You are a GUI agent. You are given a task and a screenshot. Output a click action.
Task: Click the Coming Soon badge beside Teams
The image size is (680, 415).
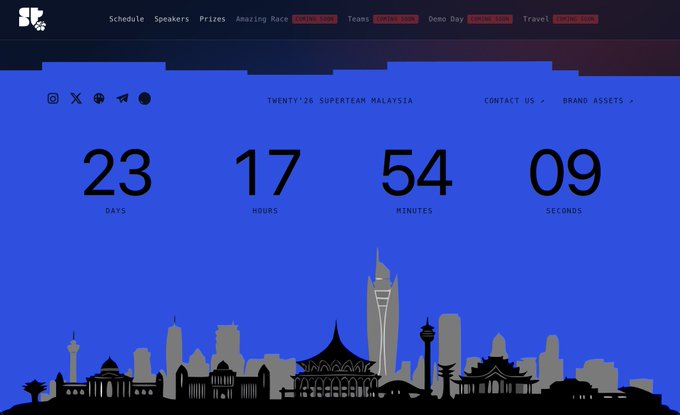(396, 19)
